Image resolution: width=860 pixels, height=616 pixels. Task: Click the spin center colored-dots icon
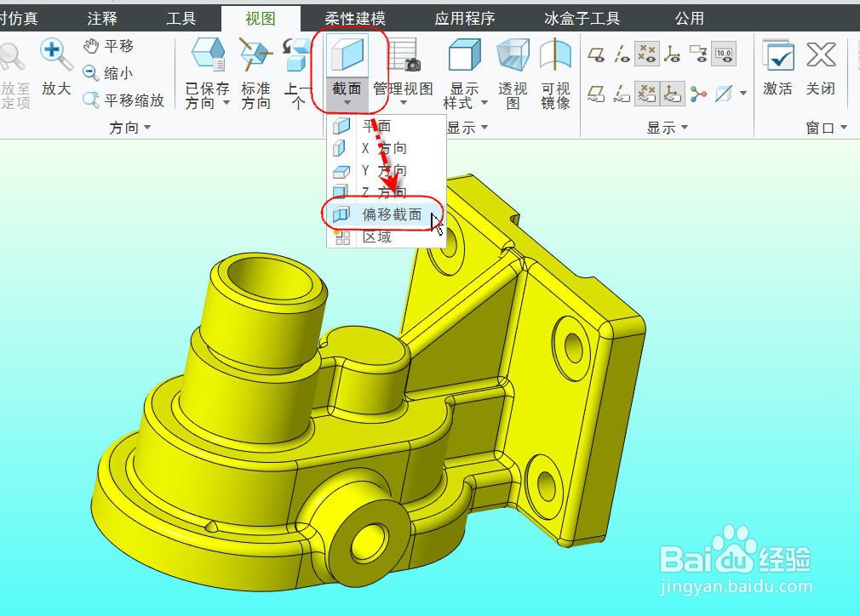(698, 94)
